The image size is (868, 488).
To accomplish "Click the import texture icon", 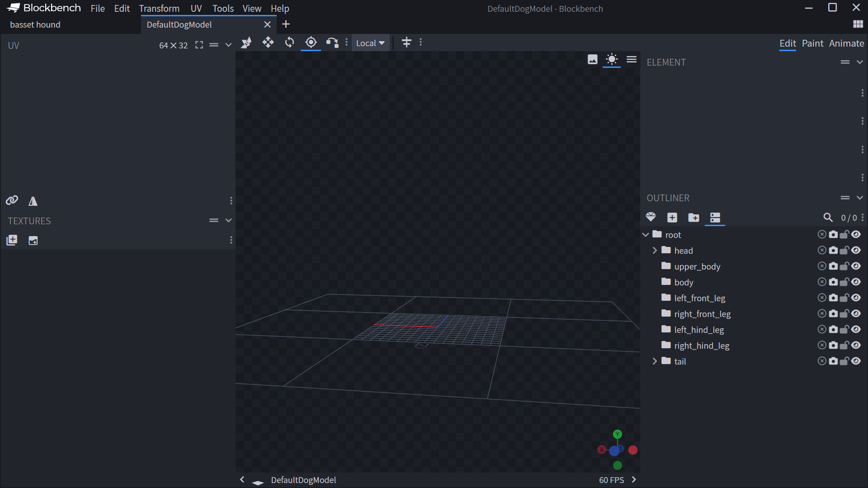I will (x=12, y=240).
